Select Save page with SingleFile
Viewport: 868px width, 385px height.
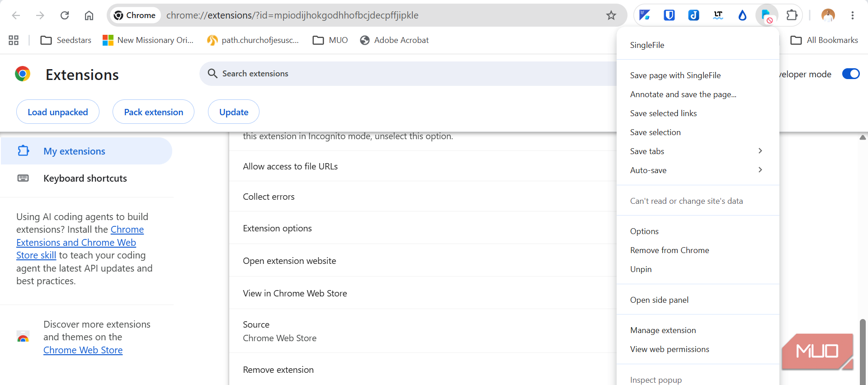pos(698,75)
